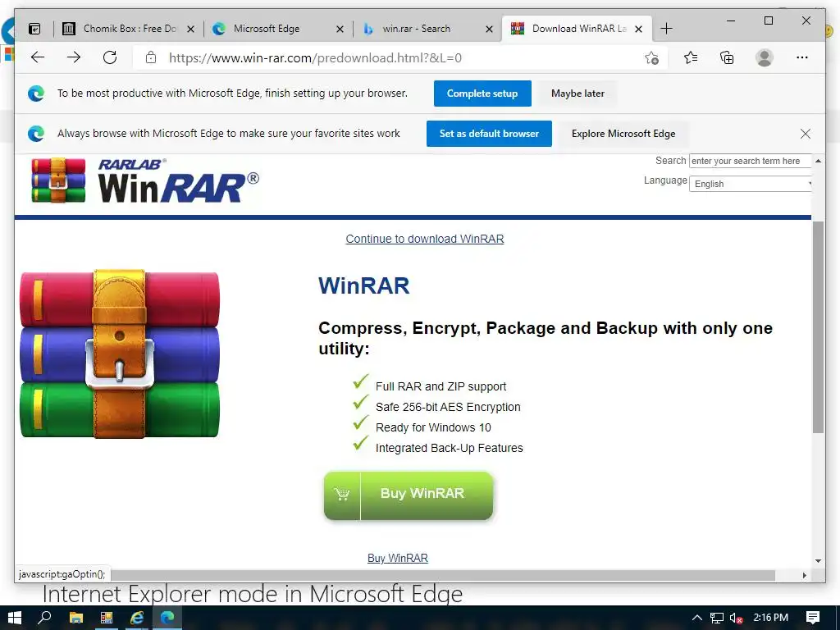View site info via address bar padlock
This screenshot has width=840, height=630.
(x=151, y=57)
